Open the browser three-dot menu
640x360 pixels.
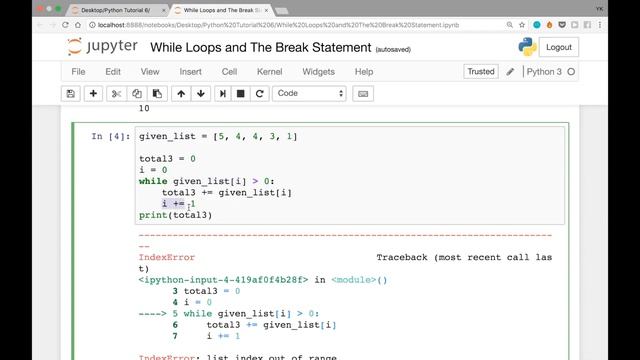tap(600, 25)
